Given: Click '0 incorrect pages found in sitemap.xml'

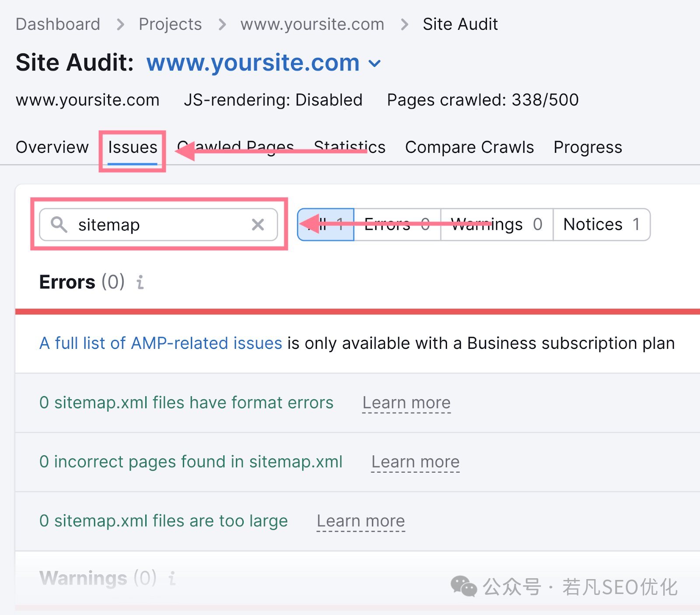Looking at the screenshot, I should tap(191, 462).
